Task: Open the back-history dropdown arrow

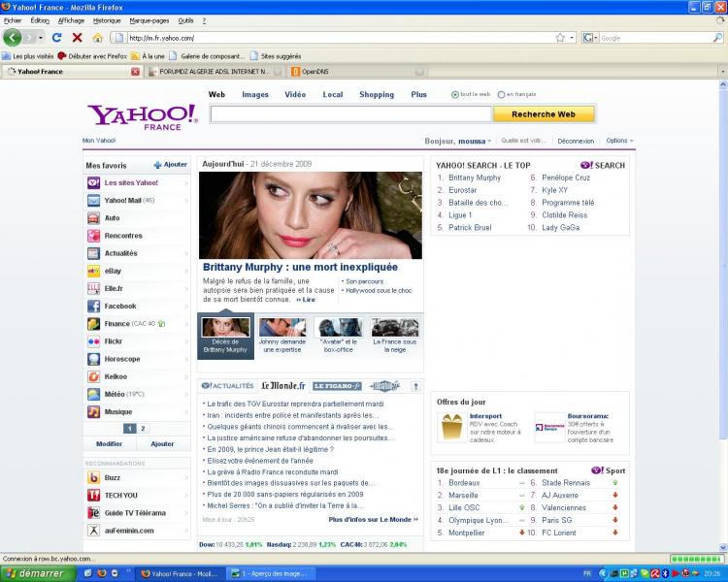Action: 41,38
